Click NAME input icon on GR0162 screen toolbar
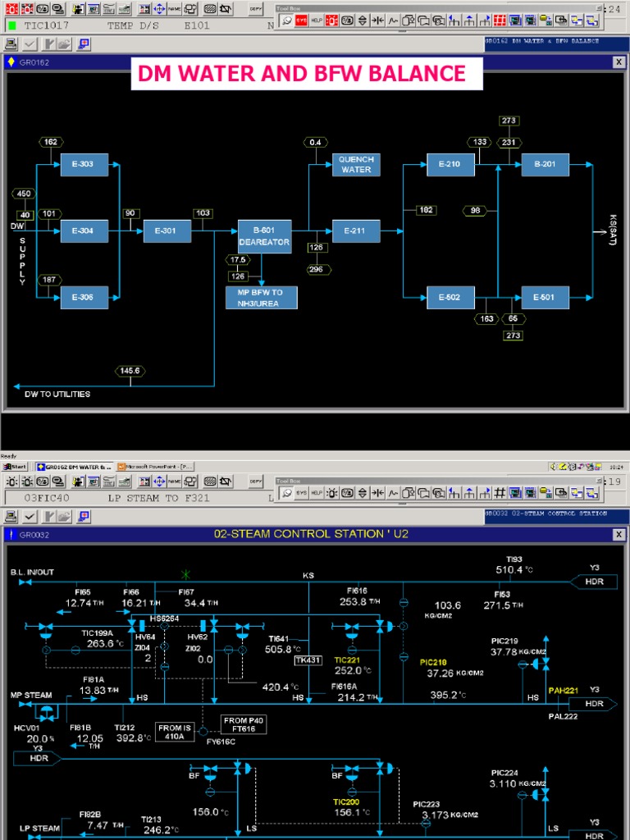Viewport: 630px width, 840px height. (175, 8)
